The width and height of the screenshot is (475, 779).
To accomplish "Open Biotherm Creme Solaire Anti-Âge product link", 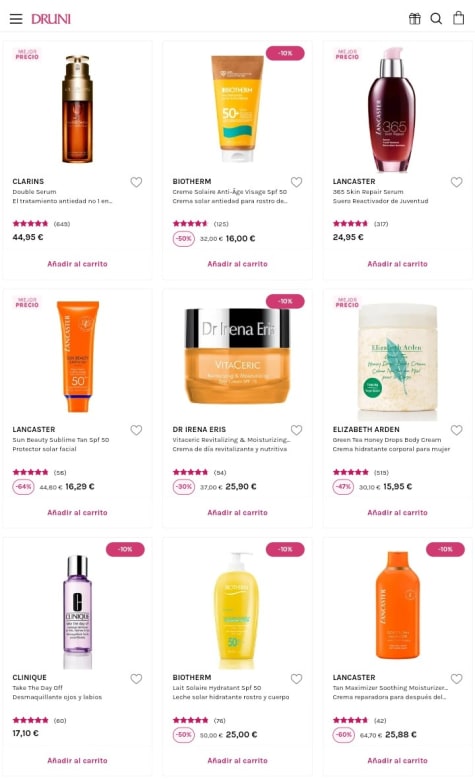I will 230,192.
